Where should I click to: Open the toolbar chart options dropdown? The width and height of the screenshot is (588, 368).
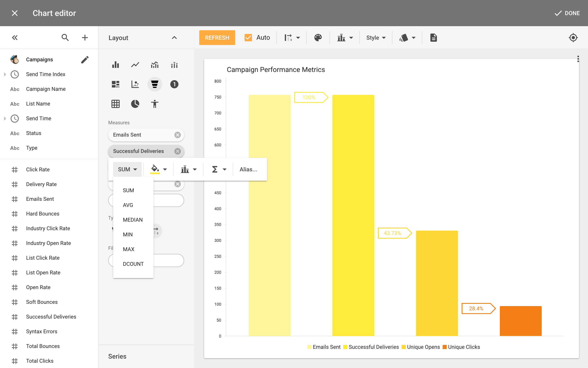click(x=345, y=38)
